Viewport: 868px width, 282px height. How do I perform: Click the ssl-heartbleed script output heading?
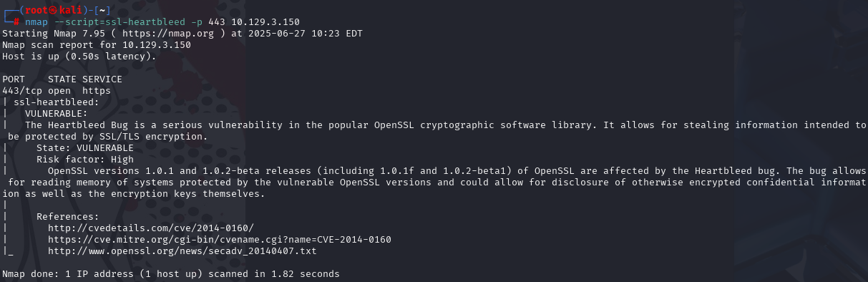pos(57,102)
